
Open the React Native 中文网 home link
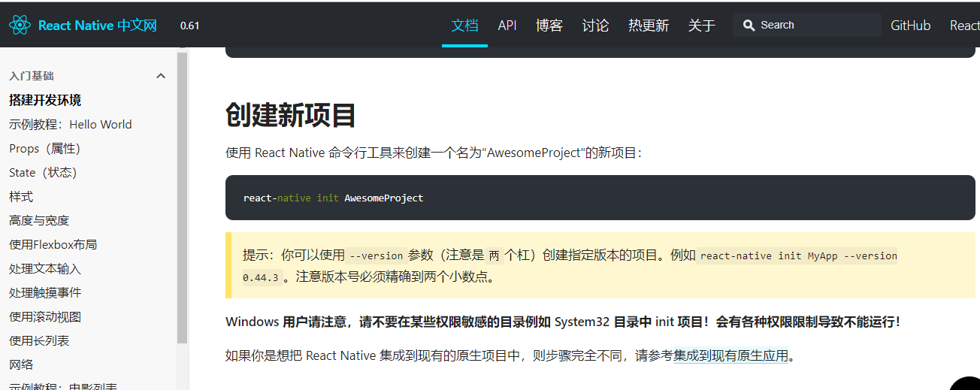click(97, 26)
